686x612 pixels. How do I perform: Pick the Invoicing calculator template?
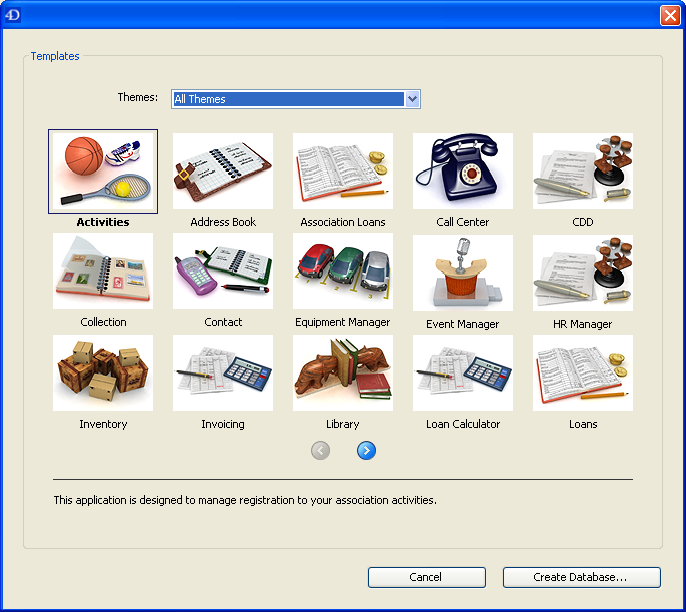pyautogui.click(x=223, y=373)
